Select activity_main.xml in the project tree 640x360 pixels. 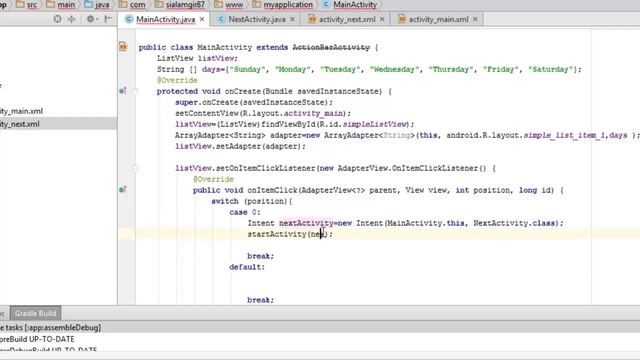pos(21,111)
